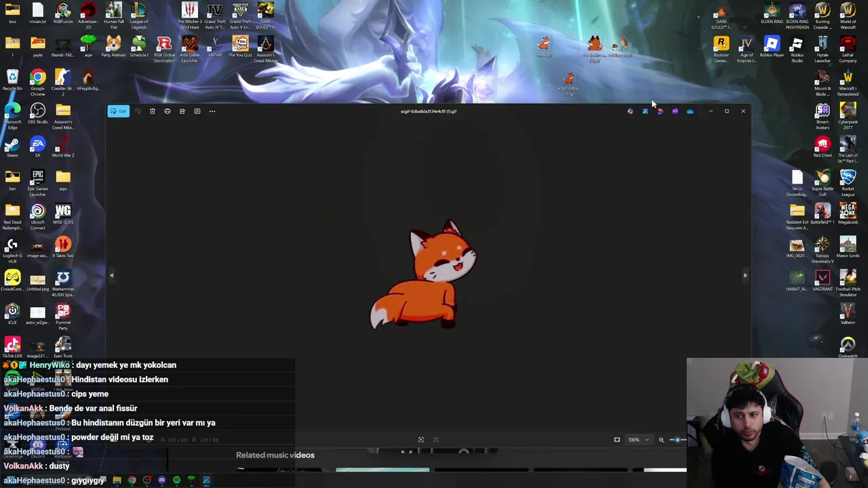Select the Grand Theft Auto V shortcut

coord(240,15)
